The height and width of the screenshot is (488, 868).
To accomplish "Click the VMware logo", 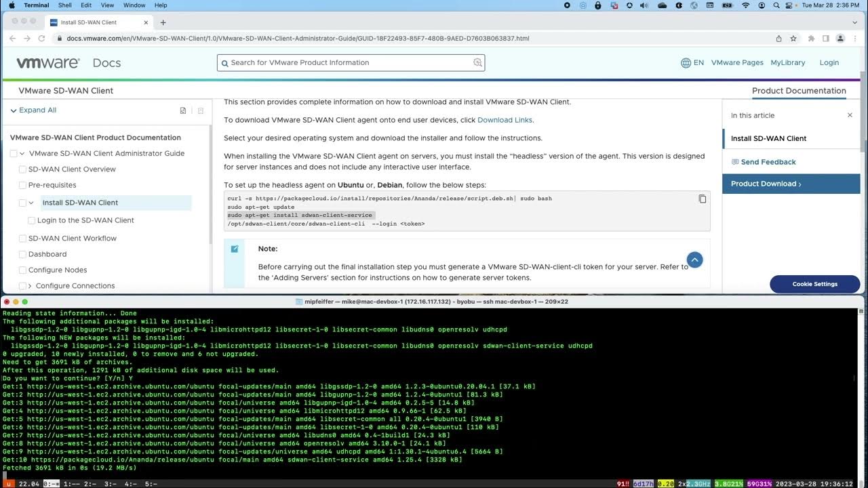I will click(x=48, y=63).
